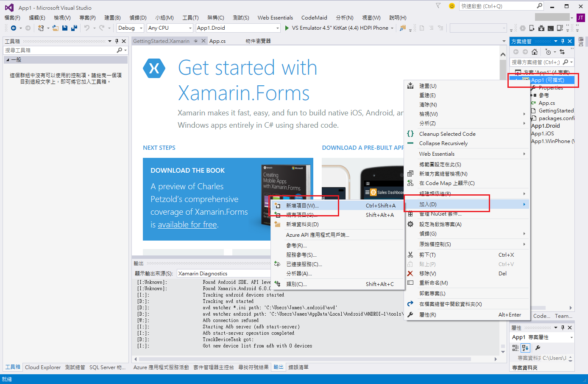Click the Find in Files toolbar icon
This screenshot has width=588, height=384.
403,28
